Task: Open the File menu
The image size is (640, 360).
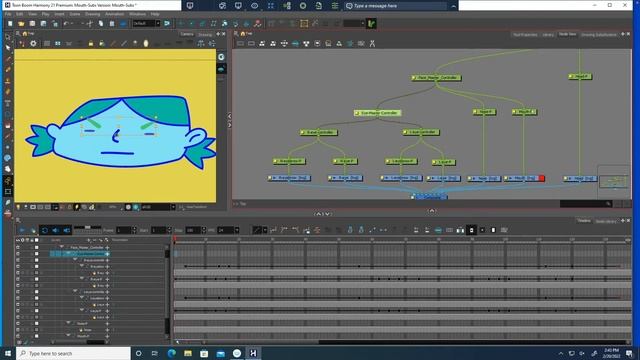Action: tap(8, 14)
